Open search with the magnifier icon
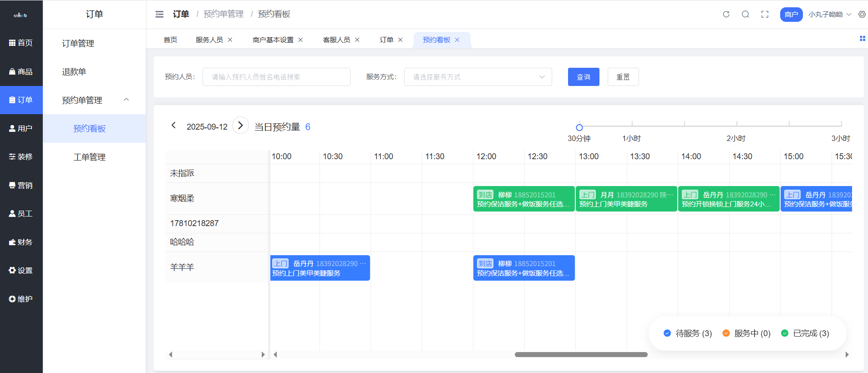This screenshot has width=868, height=373. click(x=745, y=15)
